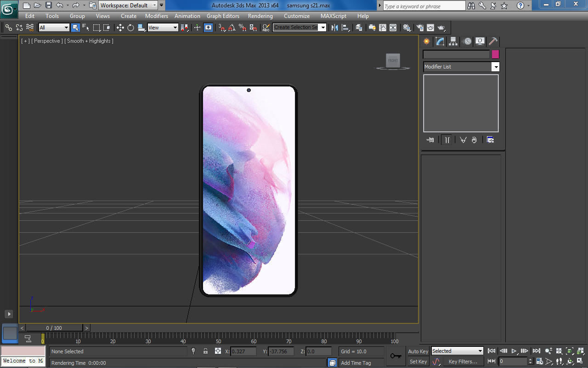Expand the Redo history arrow
Viewport: 588px width, 368px height.
(x=84, y=6)
